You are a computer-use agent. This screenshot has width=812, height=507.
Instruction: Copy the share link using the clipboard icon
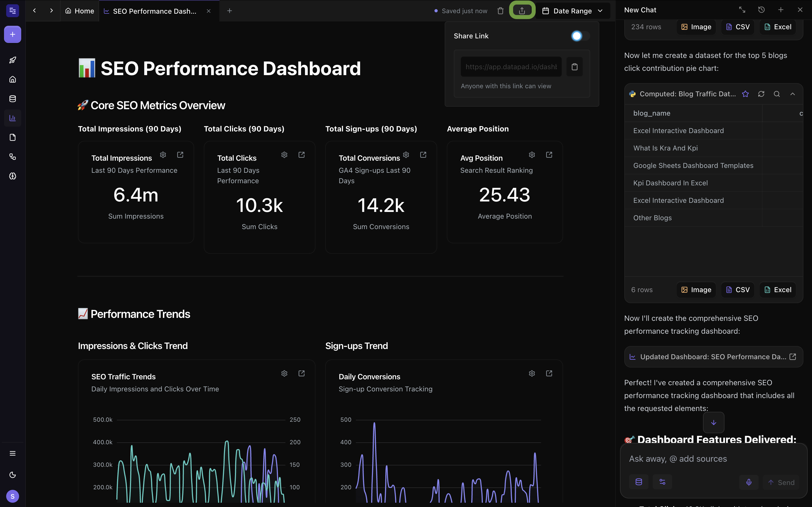pyautogui.click(x=574, y=67)
